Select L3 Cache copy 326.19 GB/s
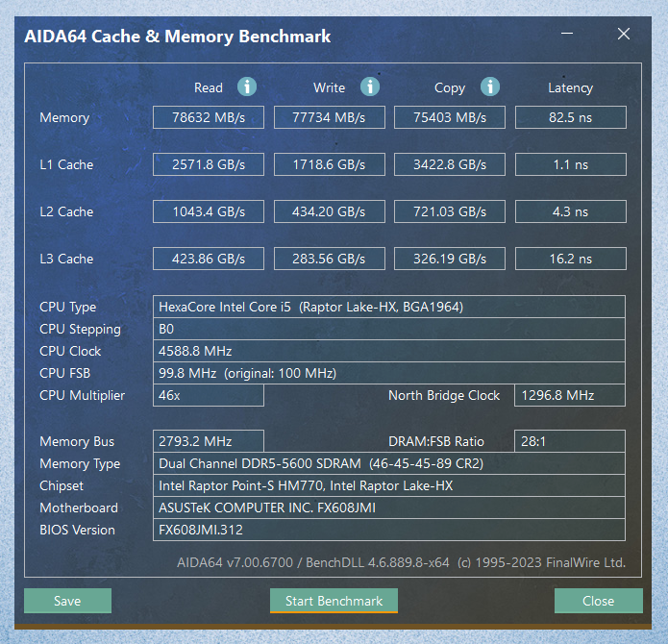 point(450,259)
